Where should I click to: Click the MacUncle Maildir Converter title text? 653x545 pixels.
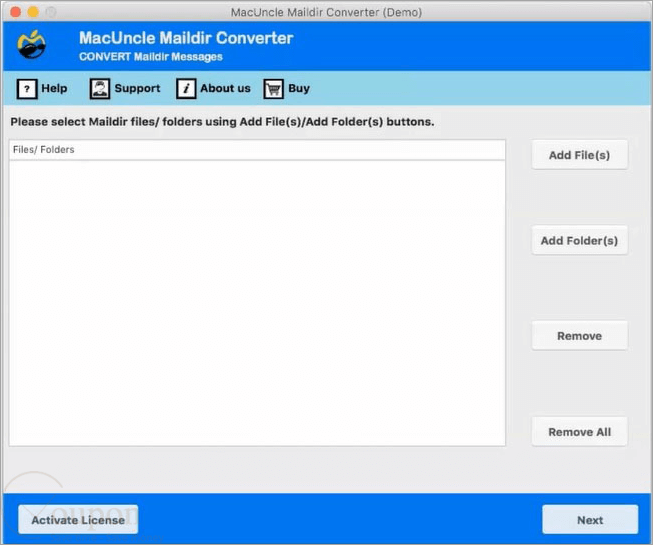click(186, 38)
